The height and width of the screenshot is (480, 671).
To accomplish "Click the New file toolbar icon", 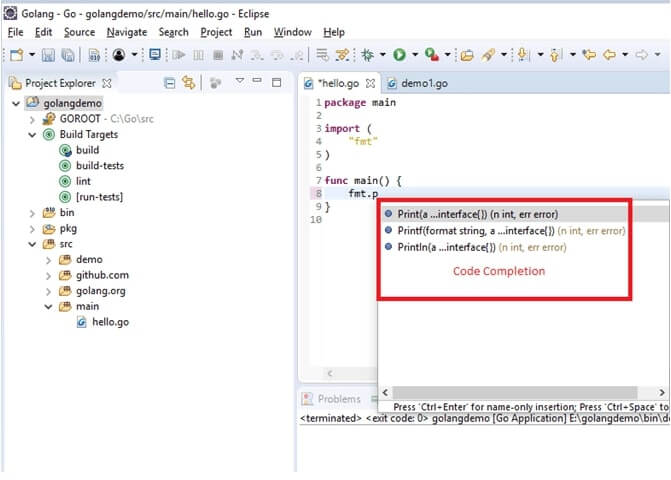I will (16, 55).
